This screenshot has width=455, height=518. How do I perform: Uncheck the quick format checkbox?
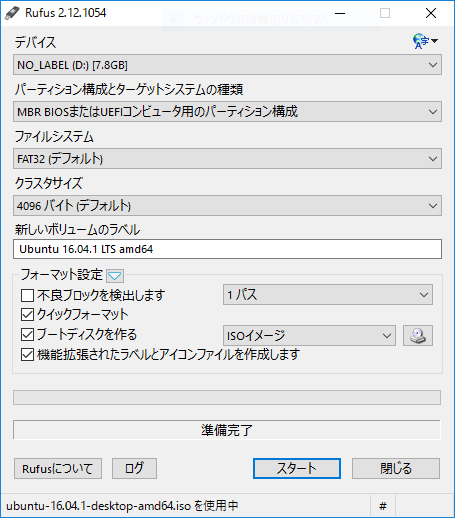[x=27, y=314]
